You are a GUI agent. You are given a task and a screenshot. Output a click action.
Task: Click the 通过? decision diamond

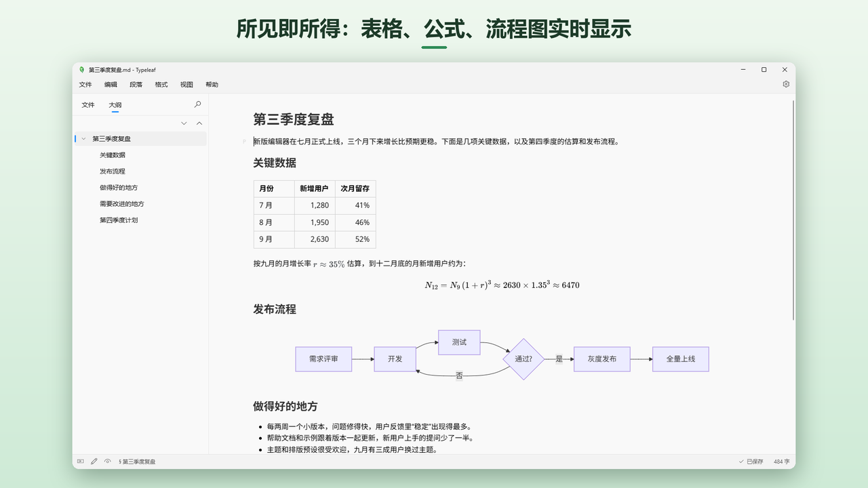pyautogui.click(x=524, y=359)
